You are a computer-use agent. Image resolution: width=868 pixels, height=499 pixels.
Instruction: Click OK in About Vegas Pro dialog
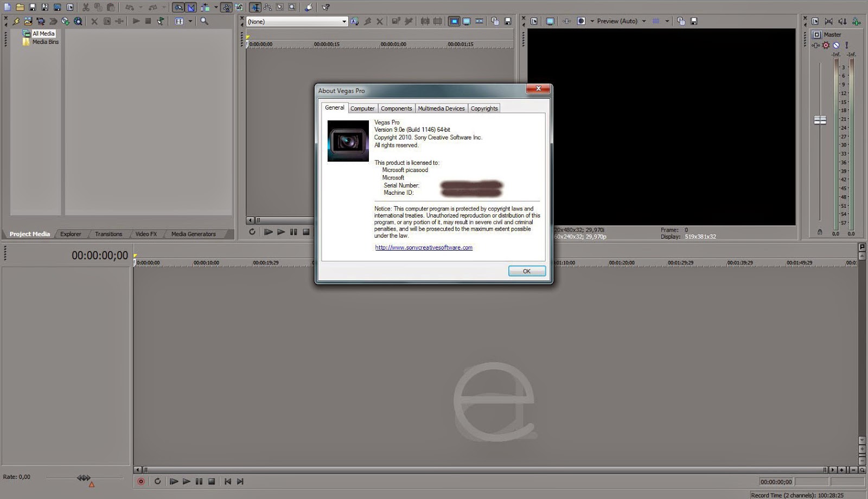[x=527, y=271]
